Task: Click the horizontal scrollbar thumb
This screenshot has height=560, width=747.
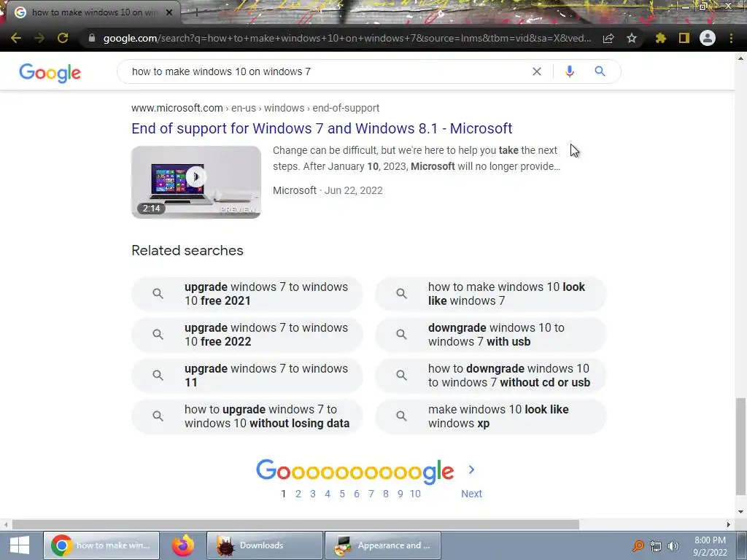Action: coord(295,524)
